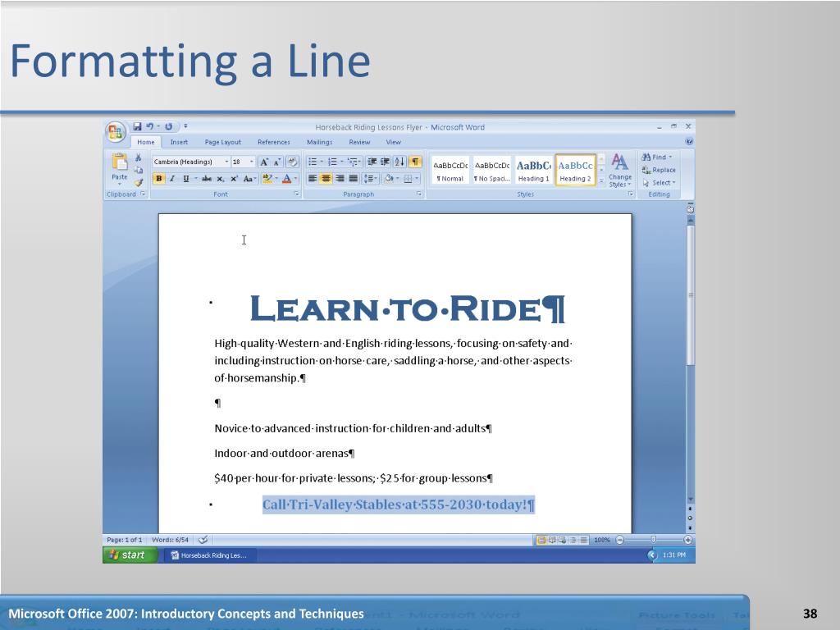Cut the selected text
The height and width of the screenshot is (630, 840).
pos(138,157)
